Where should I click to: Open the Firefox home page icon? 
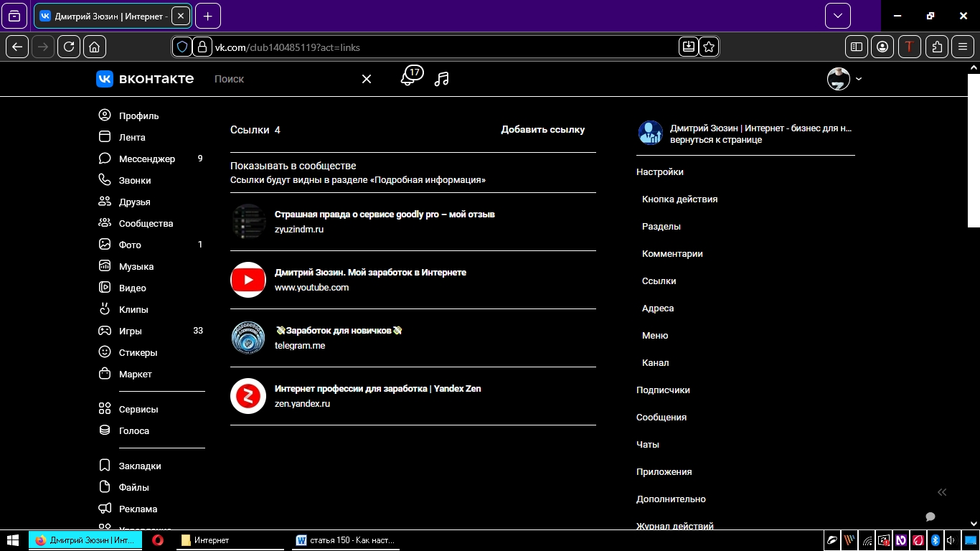[x=95, y=47]
